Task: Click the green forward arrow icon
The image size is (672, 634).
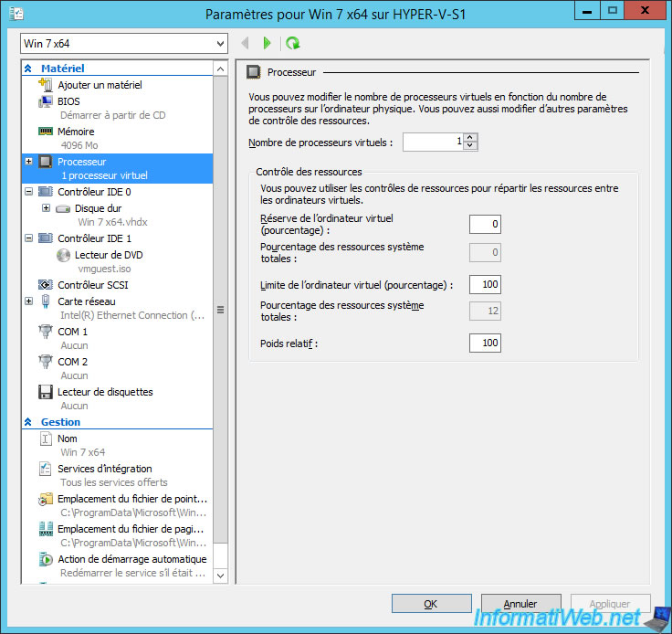Action: click(267, 43)
